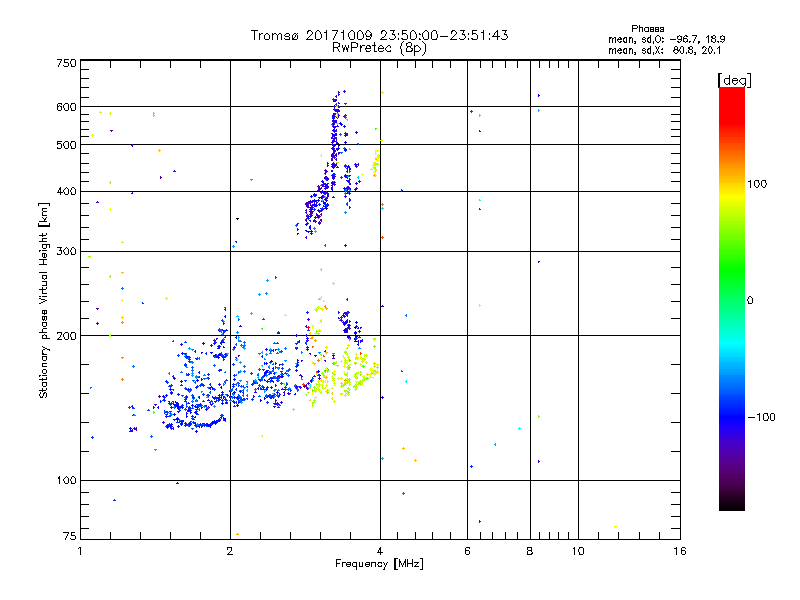Viewport: 800px width, 600px height.
Task: Click the y-axis tick label '500'
Action: pyautogui.click(x=66, y=145)
